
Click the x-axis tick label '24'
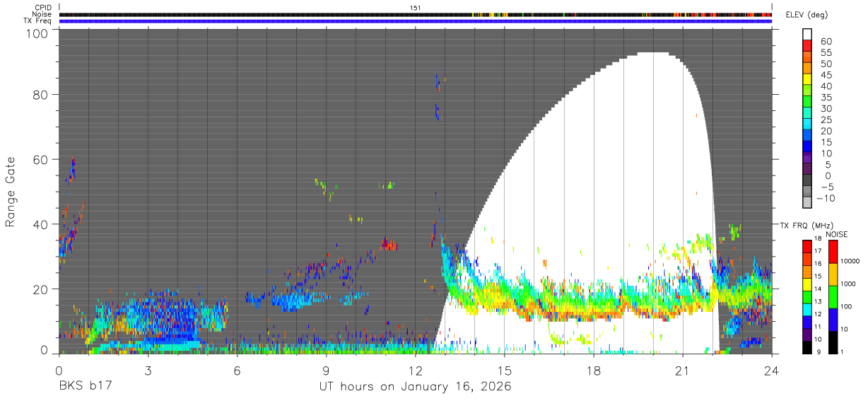point(771,370)
